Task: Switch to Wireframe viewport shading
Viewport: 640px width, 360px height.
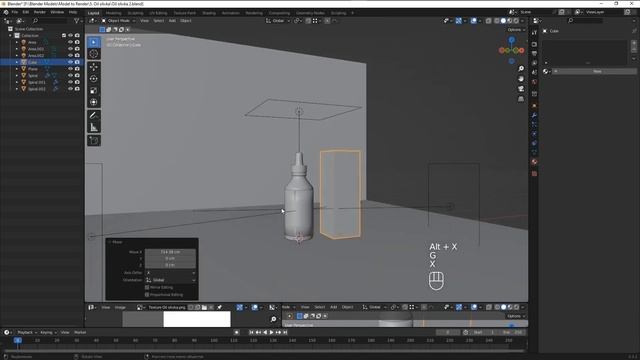Action: [497, 21]
